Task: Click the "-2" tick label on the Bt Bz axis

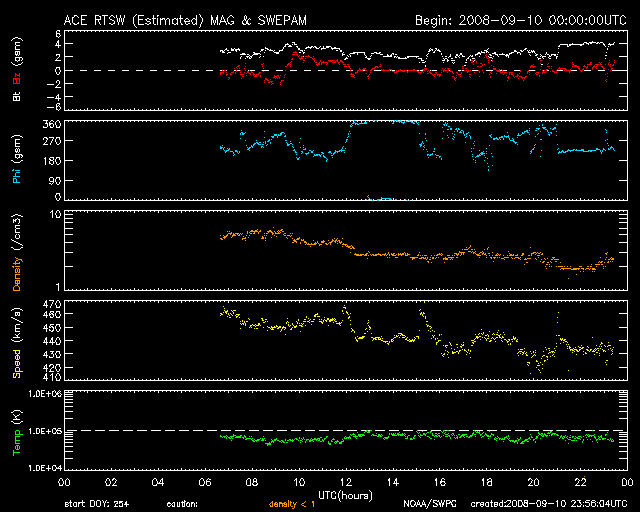Action: coord(54,84)
